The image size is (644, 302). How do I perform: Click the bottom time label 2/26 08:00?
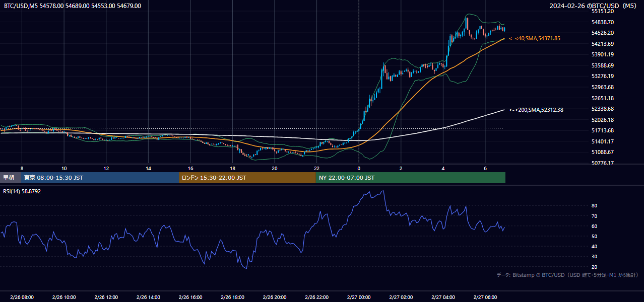click(x=22, y=297)
